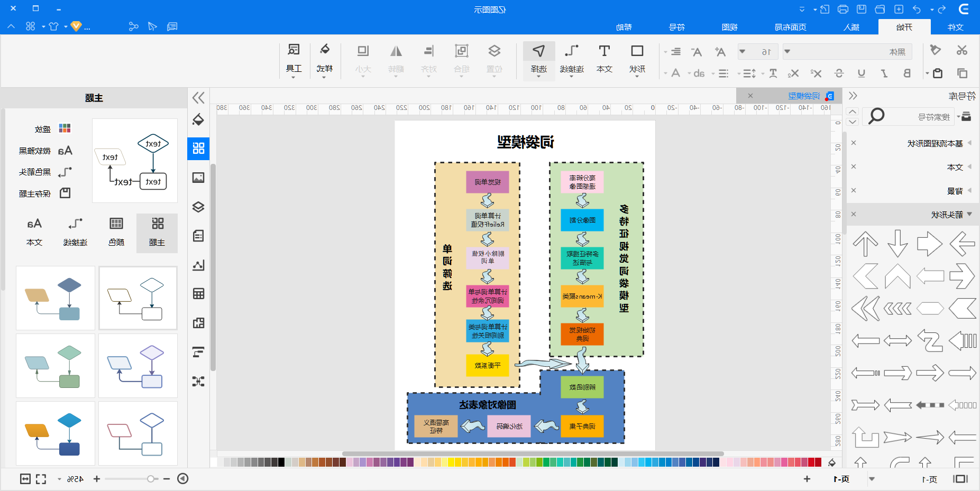Collapse the theme panel with double chevron

(x=198, y=97)
